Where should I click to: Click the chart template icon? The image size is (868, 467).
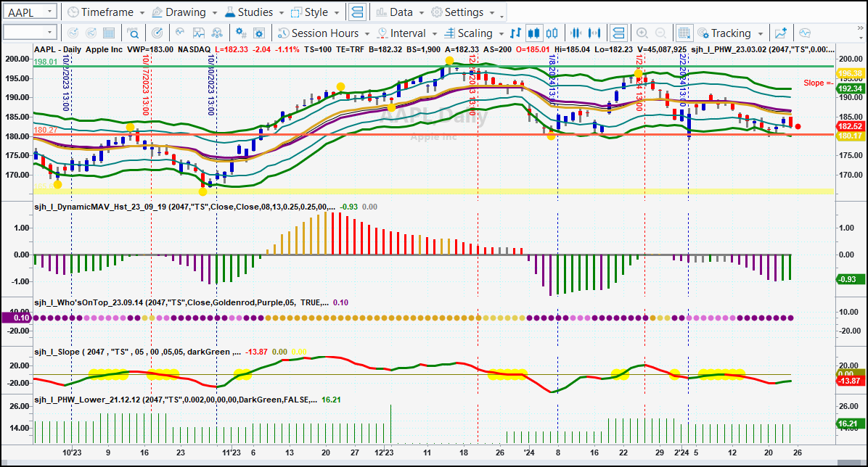tap(199, 33)
